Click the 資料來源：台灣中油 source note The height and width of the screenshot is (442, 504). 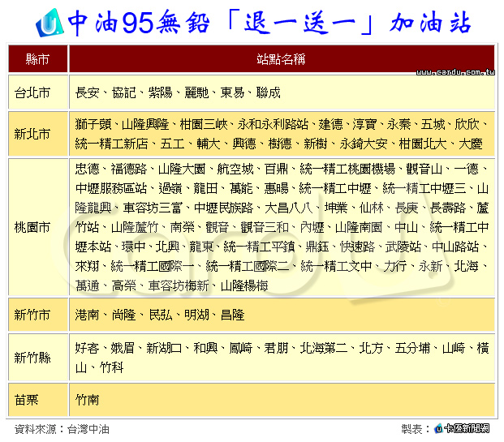62,429
